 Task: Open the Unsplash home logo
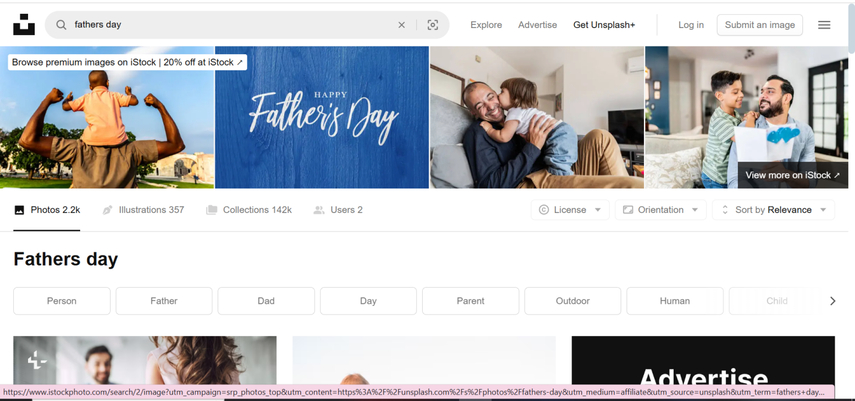pos(23,25)
